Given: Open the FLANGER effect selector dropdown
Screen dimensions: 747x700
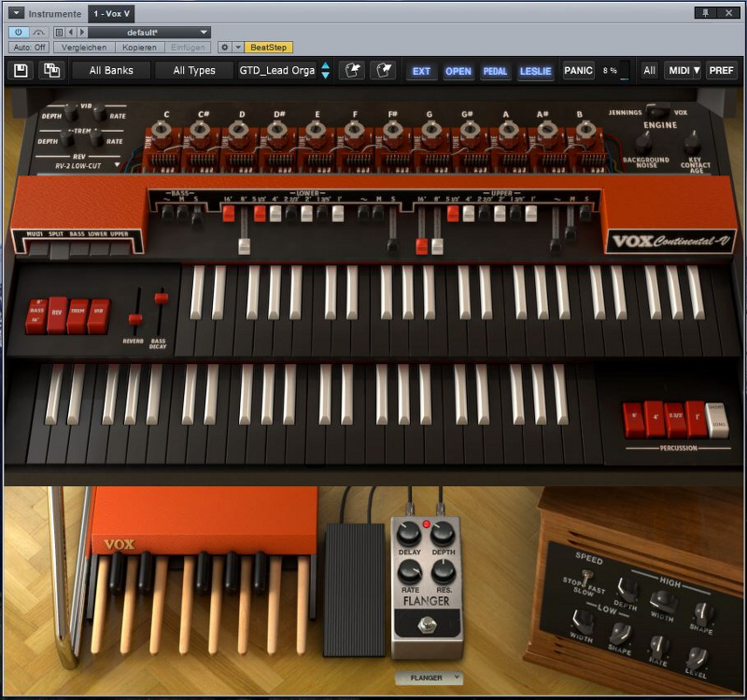Looking at the screenshot, I should pyautogui.click(x=429, y=678).
